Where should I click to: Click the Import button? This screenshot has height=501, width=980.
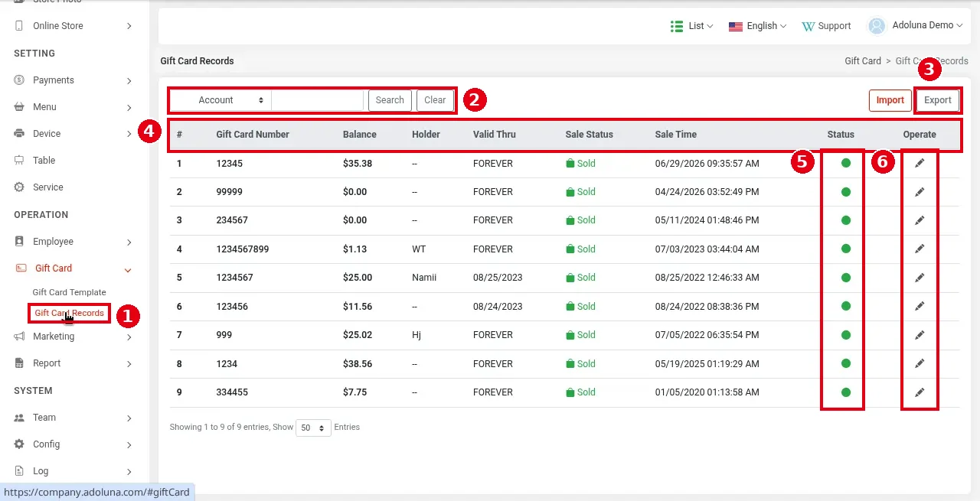(x=890, y=100)
